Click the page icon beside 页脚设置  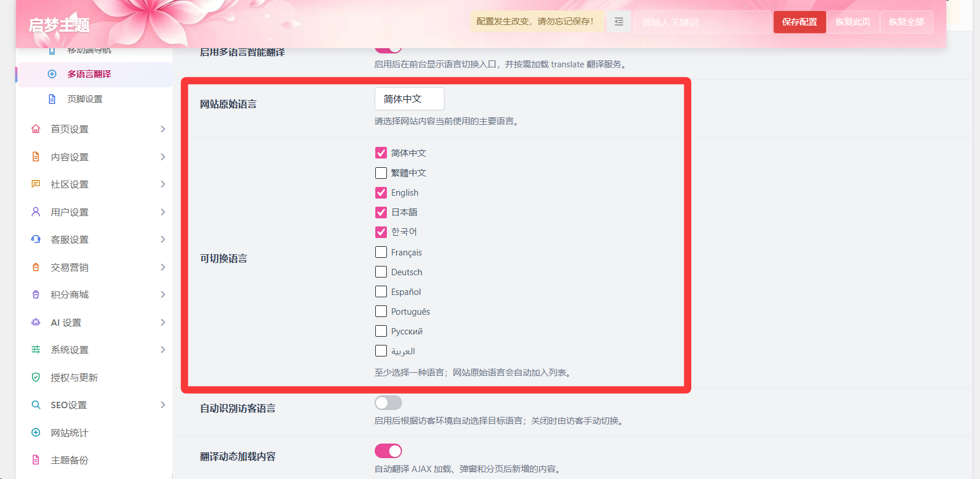pos(52,99)
